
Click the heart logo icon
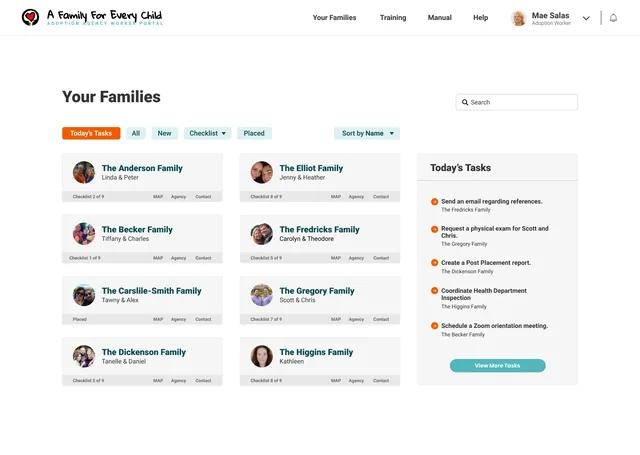click(x=31, y=17)
